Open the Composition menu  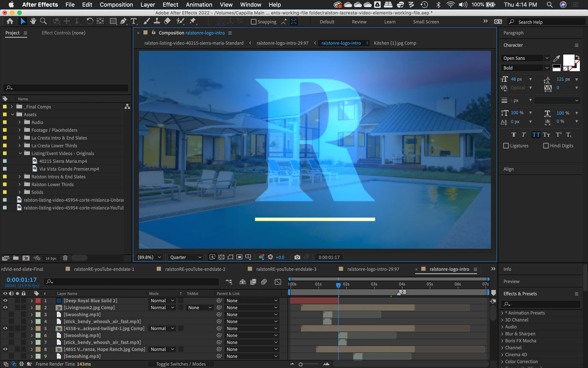click(x=116, y=5)
